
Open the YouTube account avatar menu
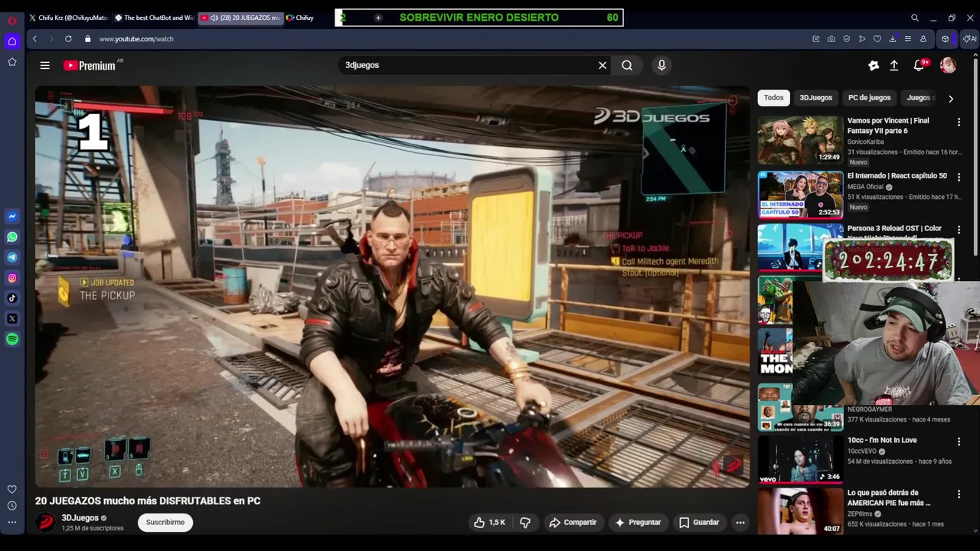[948, 66]
